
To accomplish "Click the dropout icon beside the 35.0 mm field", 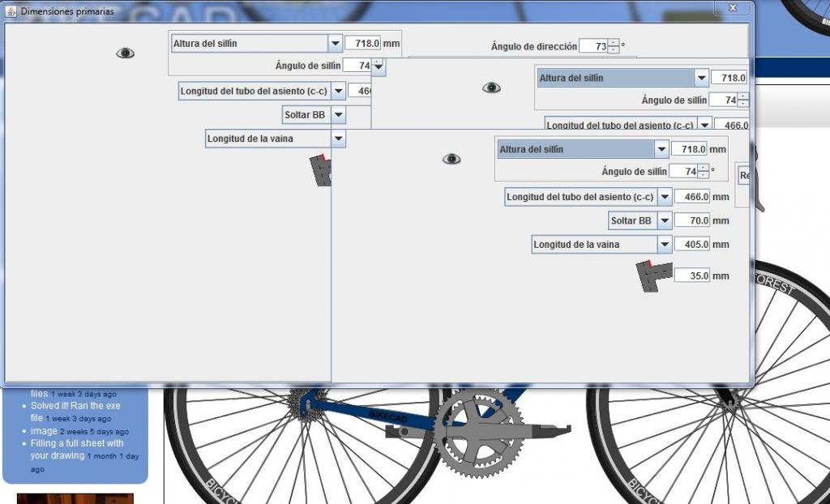I will (x=653, y=275).
